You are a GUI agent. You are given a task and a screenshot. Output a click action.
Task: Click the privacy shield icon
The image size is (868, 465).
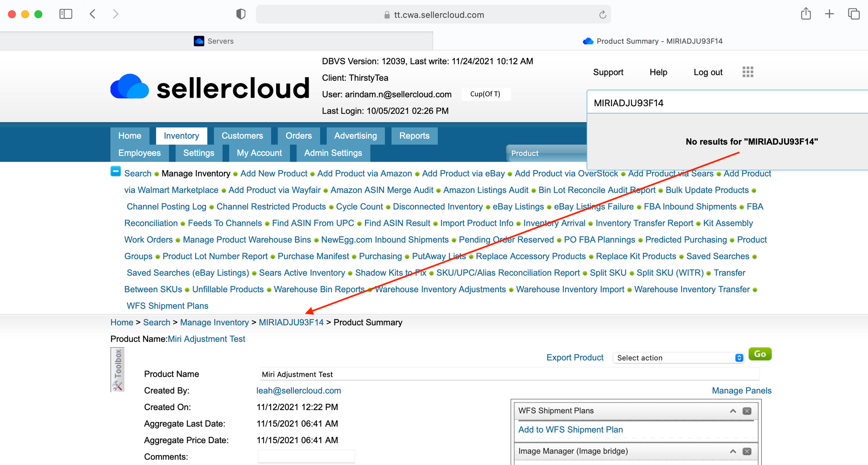coord(240,14)
